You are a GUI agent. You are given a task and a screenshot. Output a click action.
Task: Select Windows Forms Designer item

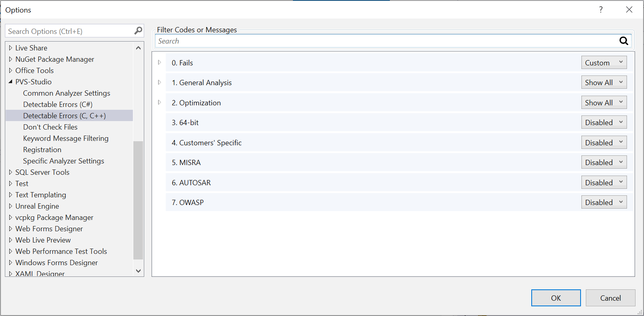[57, 262]
